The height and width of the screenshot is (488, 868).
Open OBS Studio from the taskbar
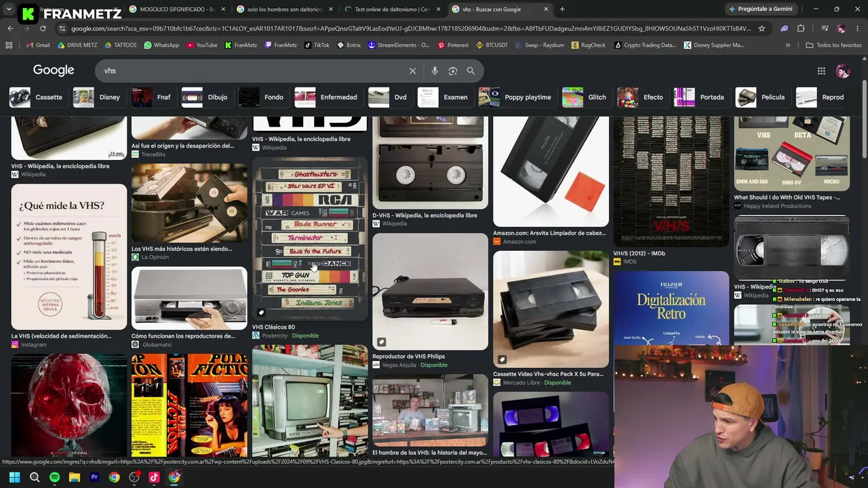[134, 477]
